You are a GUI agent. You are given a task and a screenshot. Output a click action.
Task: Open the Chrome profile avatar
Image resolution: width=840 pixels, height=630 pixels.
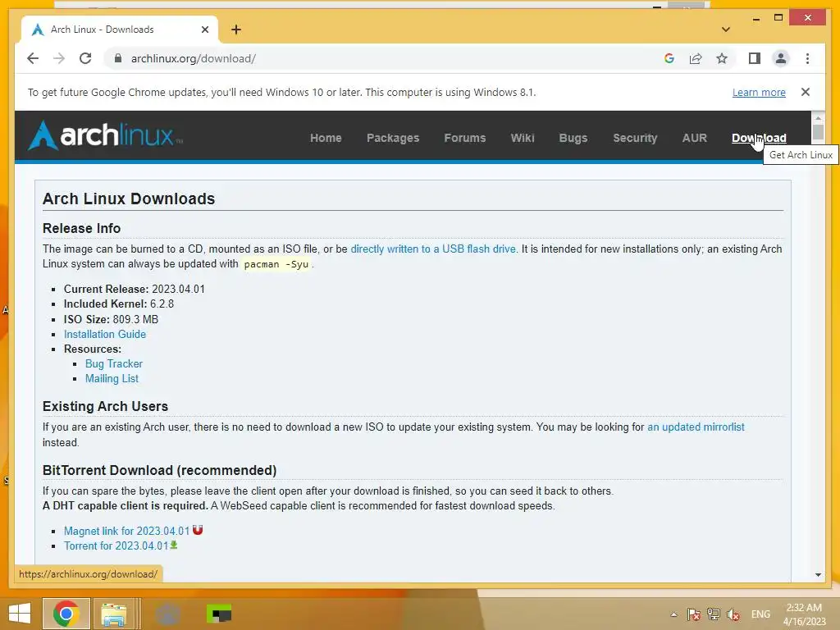pos(781,58)
